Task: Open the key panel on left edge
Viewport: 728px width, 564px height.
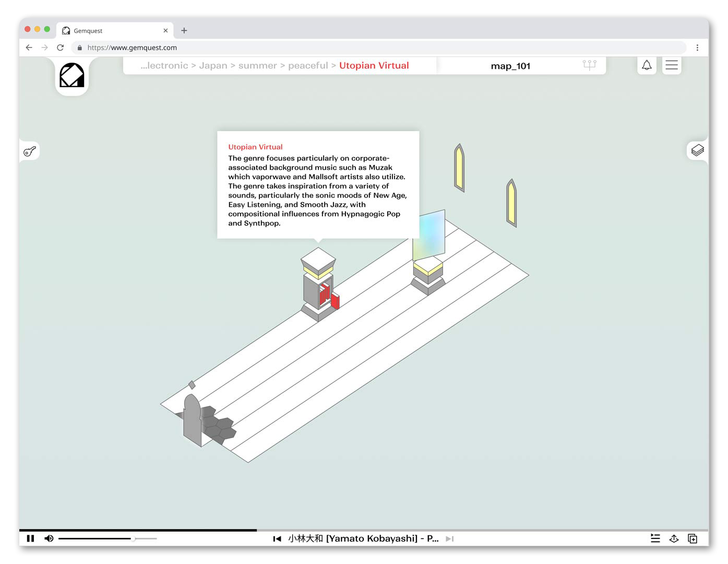Action: (x=30, y=151)
